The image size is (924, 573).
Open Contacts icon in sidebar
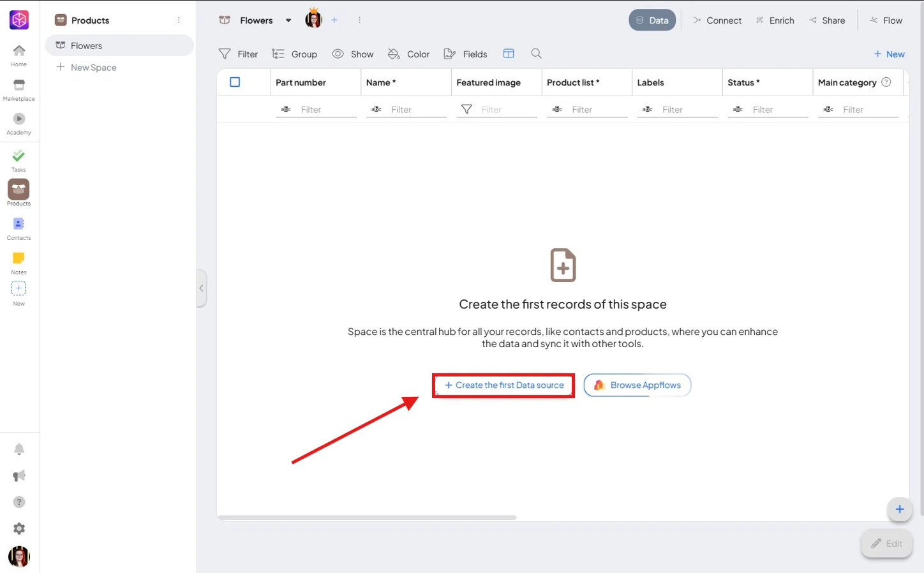point(19,224)
